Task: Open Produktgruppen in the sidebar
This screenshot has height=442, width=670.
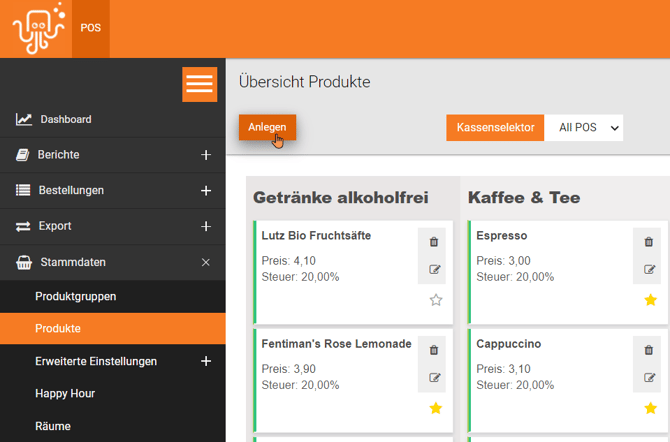Action: point(76,297)
